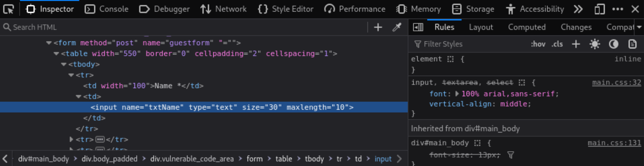Open the devtools three-dot menu
The image size is (644, 166).
point(617,9)
